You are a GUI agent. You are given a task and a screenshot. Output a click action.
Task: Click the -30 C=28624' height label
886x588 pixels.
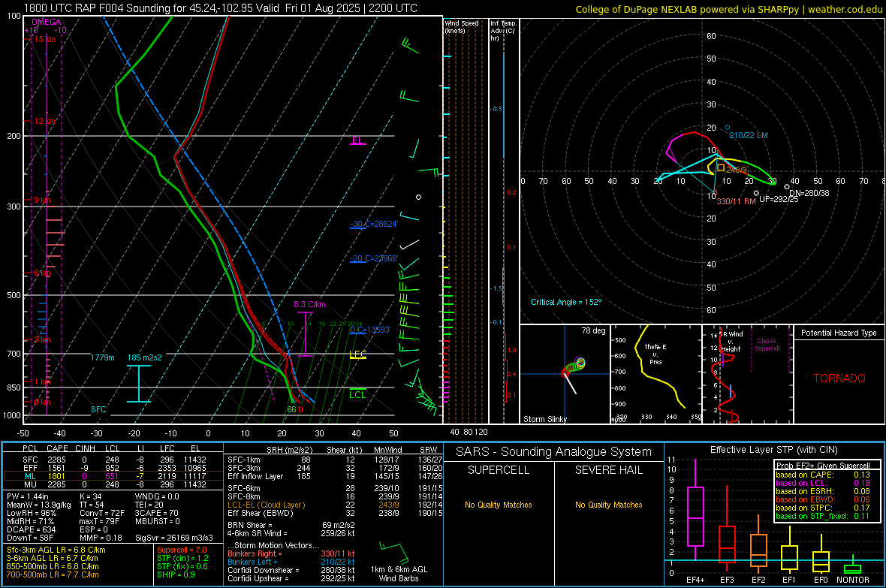click(x=374, y=224)
